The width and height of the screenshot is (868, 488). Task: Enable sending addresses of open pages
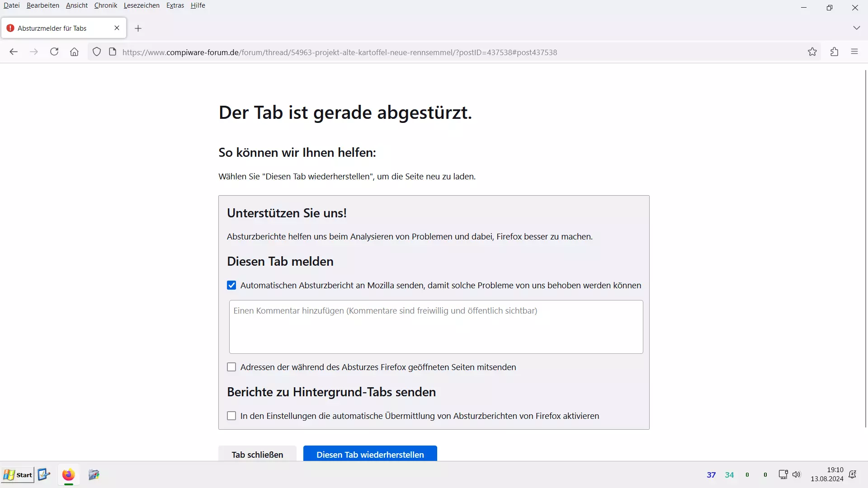click(231, 367)
